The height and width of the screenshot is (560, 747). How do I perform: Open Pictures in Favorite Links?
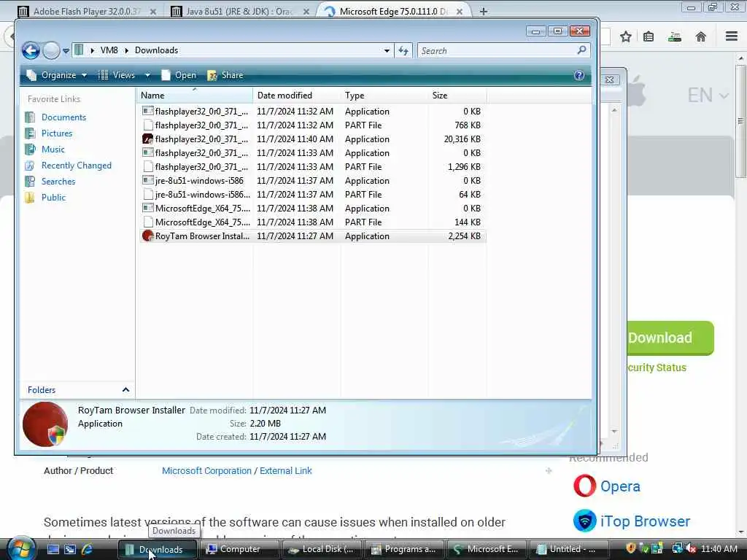57,133
